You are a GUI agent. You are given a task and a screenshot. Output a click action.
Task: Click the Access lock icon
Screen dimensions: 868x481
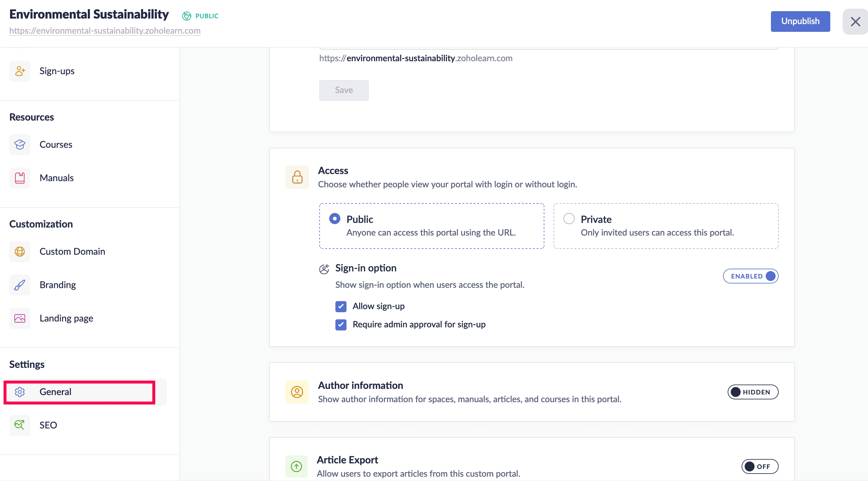coord(297,177)
